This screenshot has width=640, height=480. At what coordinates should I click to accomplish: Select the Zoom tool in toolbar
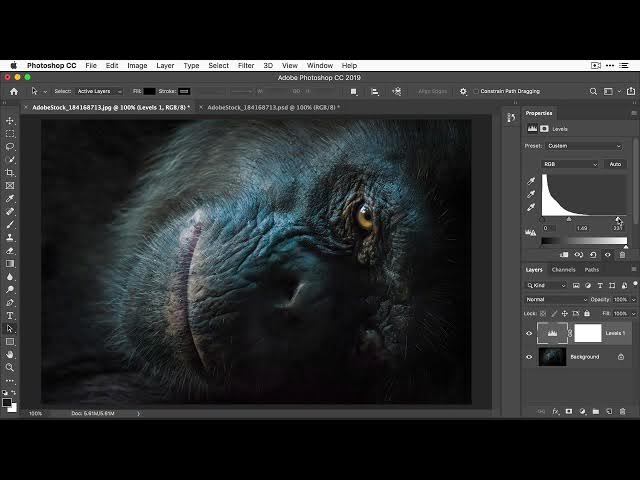tap(10, 367)
